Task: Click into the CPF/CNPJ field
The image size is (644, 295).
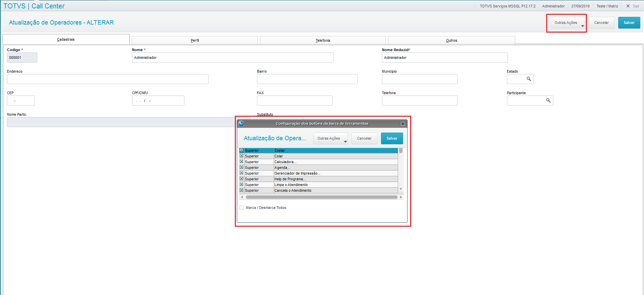Action: (158, 101)
